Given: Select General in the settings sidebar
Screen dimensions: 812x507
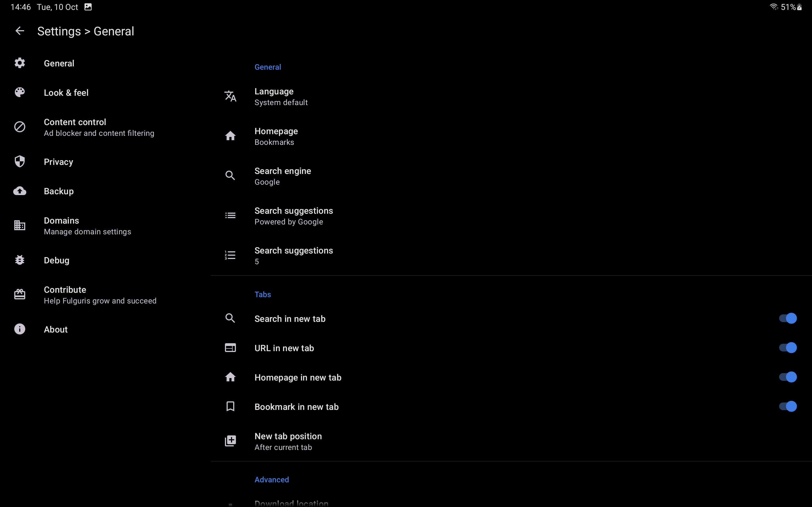Looking at the screenshot, I should [x=105, y=63].
